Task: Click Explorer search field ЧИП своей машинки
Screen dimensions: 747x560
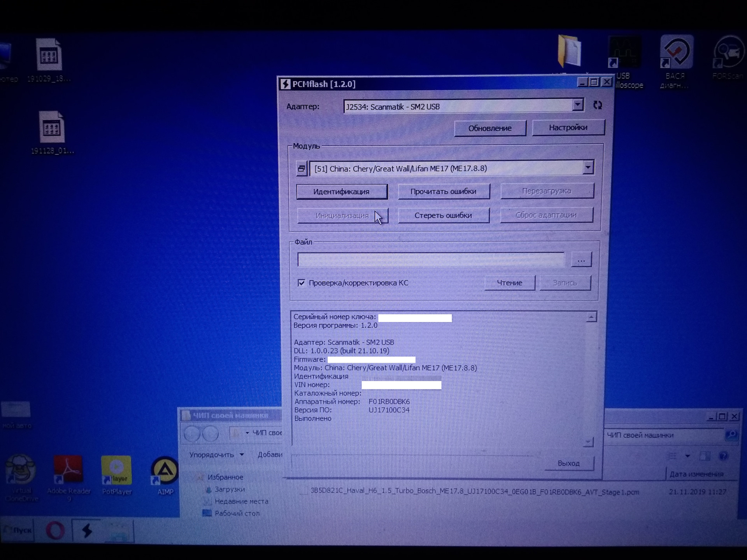Action: point(664,435)
